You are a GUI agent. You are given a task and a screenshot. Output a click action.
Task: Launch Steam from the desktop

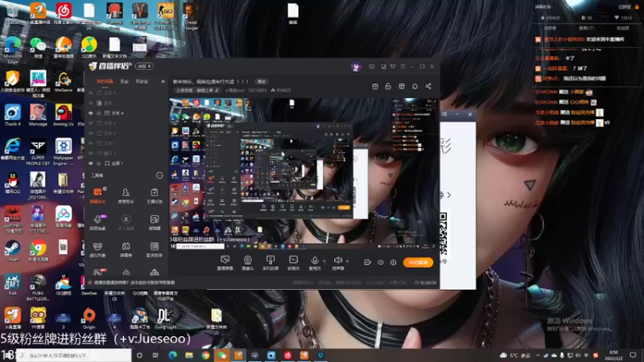click(x=12, y=251)
